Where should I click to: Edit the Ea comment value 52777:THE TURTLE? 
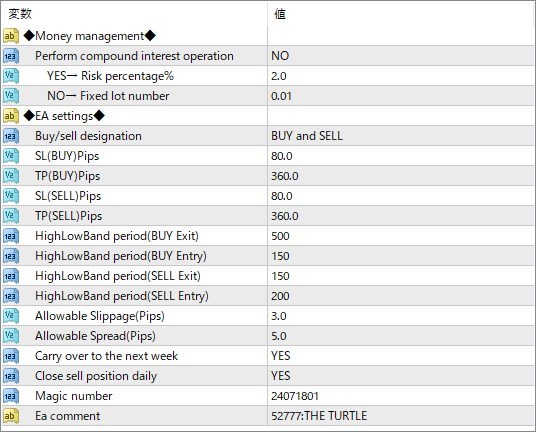tap(401, 416)
